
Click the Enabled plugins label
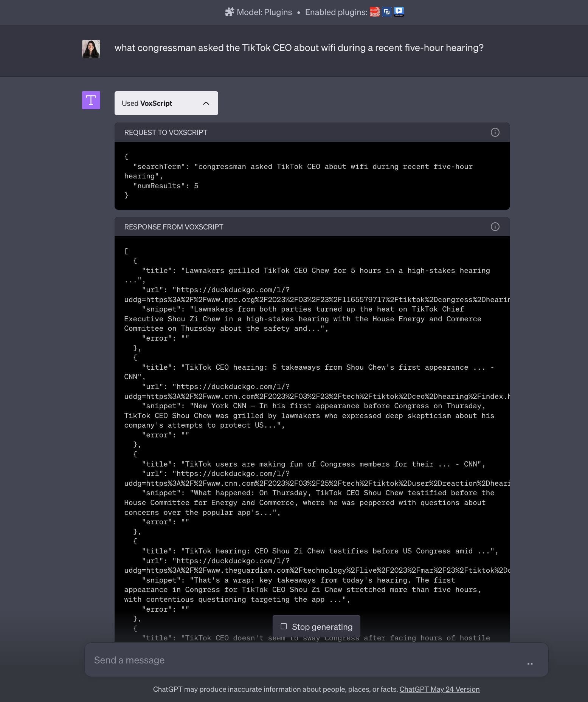[x=336, y=12]
